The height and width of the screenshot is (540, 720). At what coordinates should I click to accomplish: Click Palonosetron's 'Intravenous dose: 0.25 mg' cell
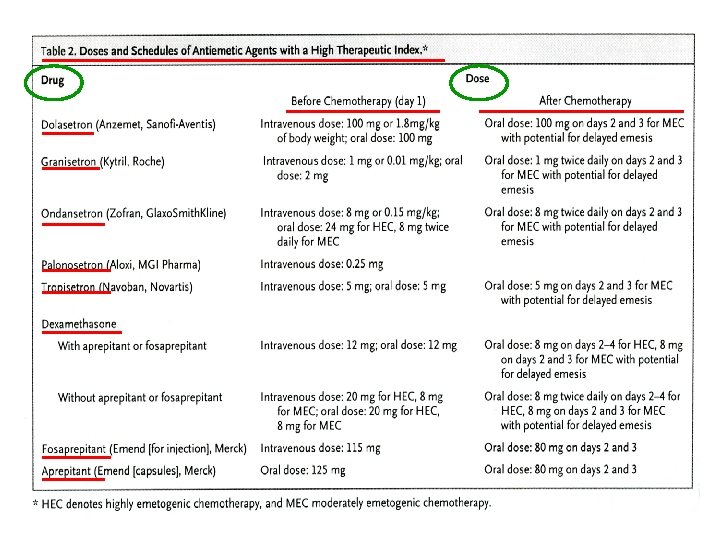[x=321, y=264]
